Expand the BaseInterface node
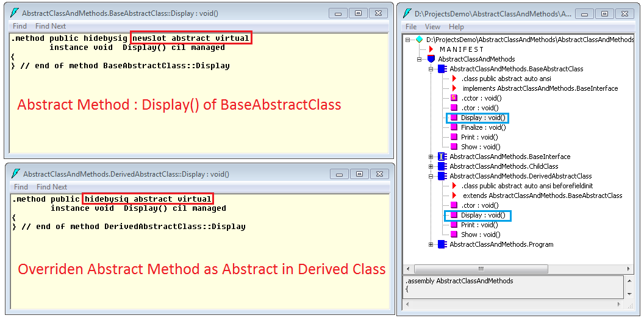 (431, 157)
